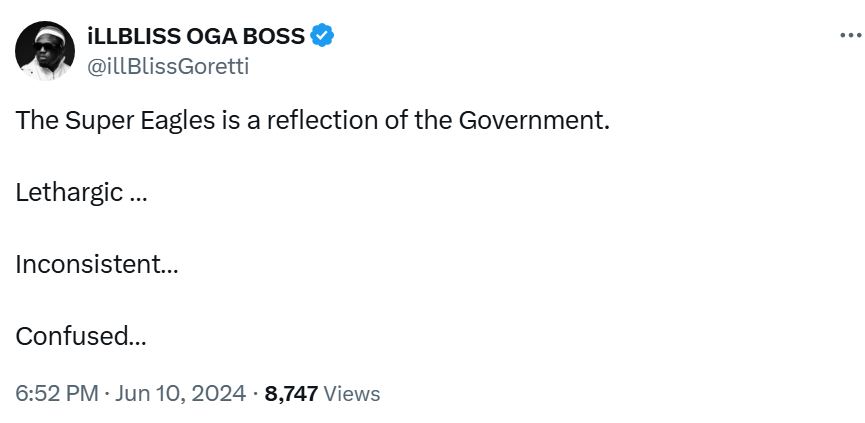Click the word Lethargic in the tweet

[69, 192]
